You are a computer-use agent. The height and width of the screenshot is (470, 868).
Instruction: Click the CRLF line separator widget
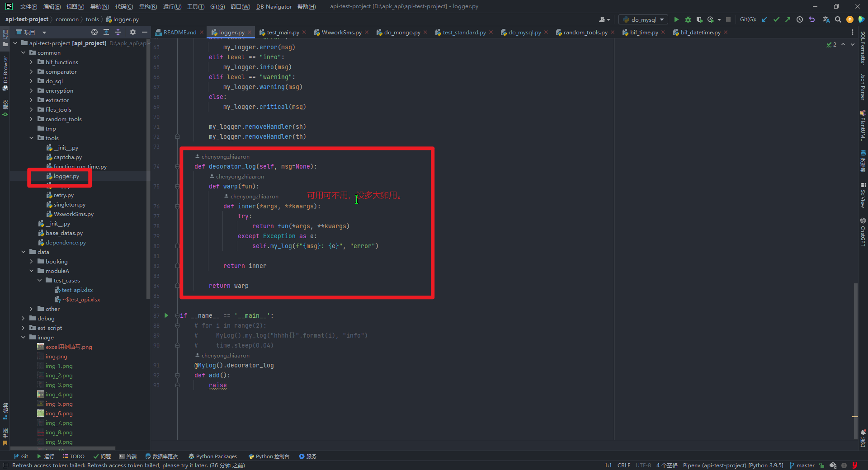pos(624,465)
